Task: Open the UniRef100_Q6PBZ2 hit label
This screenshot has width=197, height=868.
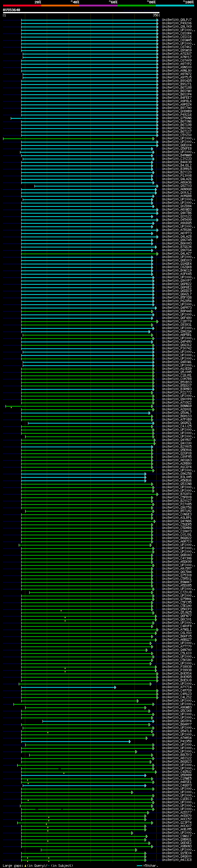Action: (x=177, y=284)
